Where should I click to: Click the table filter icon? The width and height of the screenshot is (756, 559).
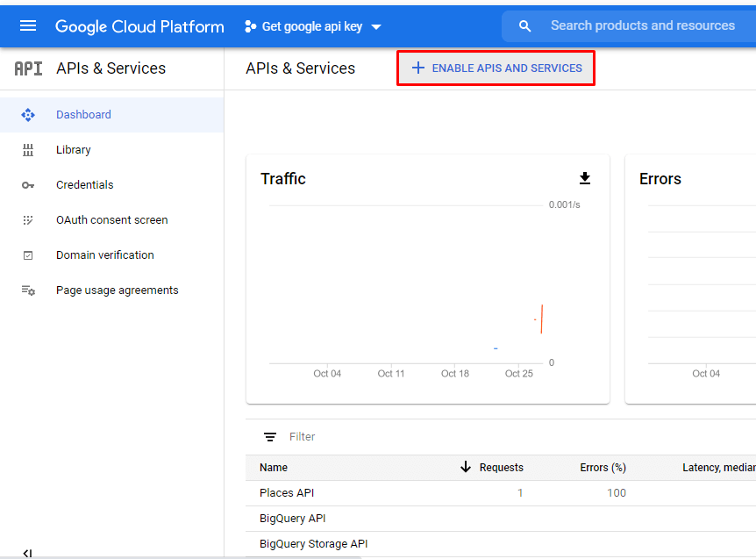(x=270, y=437)
